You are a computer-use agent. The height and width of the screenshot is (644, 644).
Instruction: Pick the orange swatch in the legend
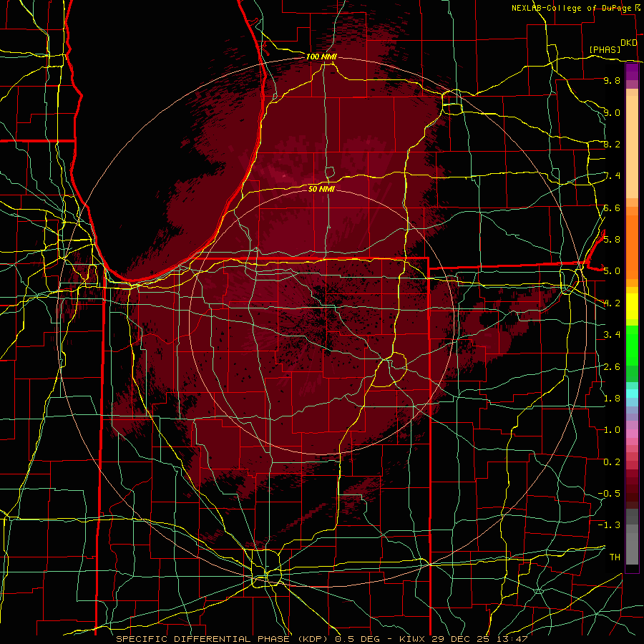(632, 246)
